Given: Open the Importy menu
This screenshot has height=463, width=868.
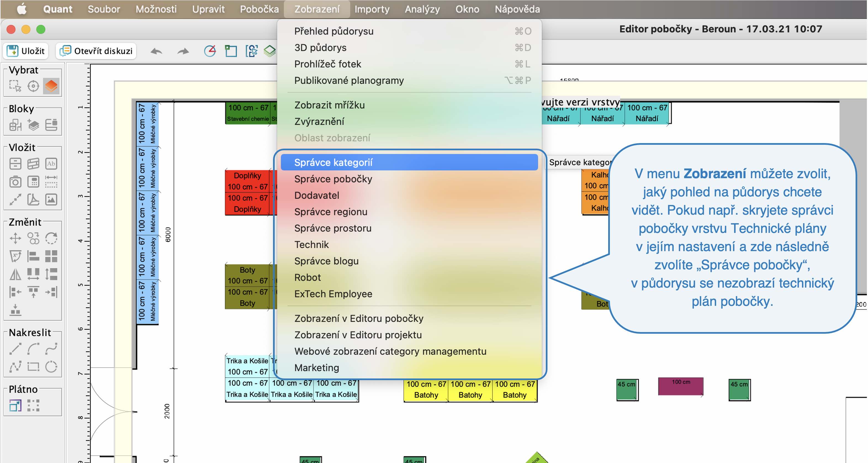Looking at the screenshot, I should (x=372, y=9).
